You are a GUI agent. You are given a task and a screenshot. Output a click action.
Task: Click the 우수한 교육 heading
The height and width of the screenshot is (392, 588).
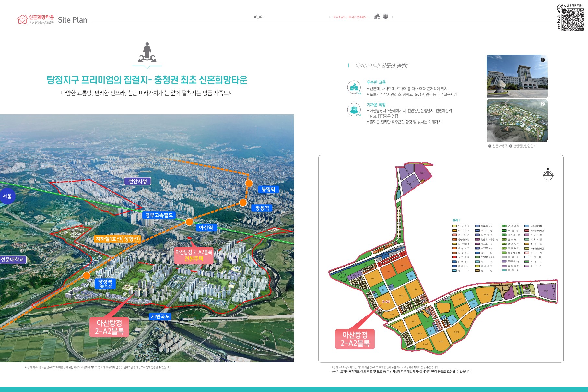[376, 82]
